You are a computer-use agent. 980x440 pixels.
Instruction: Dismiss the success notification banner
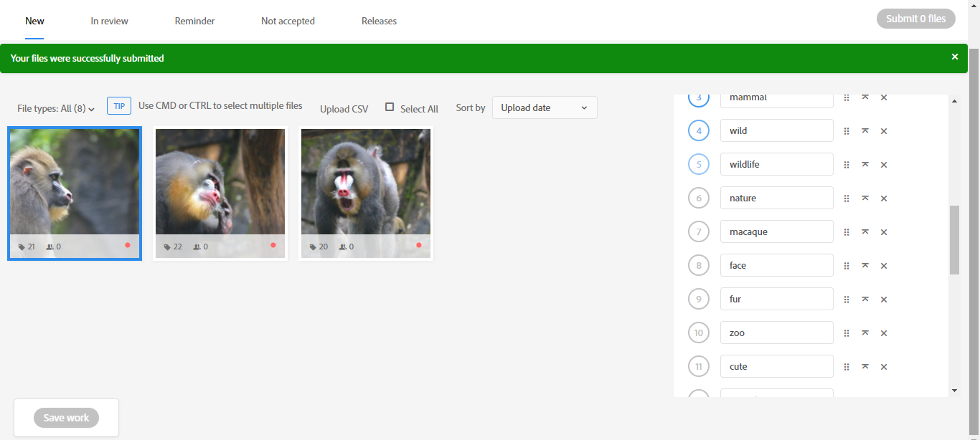(955, 57)
